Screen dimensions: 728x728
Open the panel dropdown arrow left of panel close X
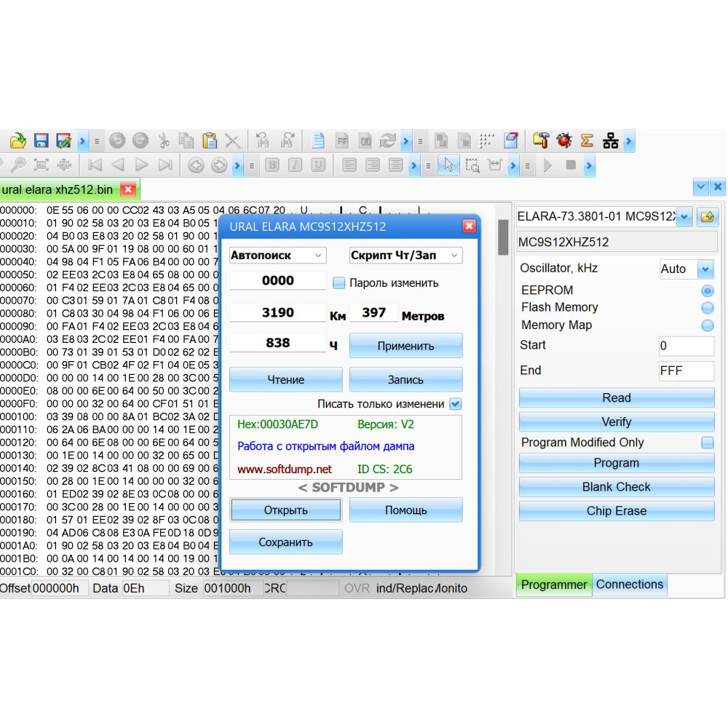point(700,187)
